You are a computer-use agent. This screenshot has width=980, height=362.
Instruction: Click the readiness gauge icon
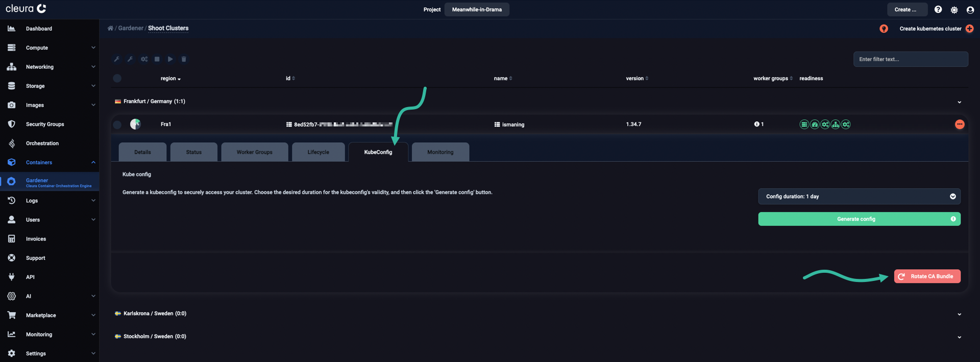coord(815,124)
